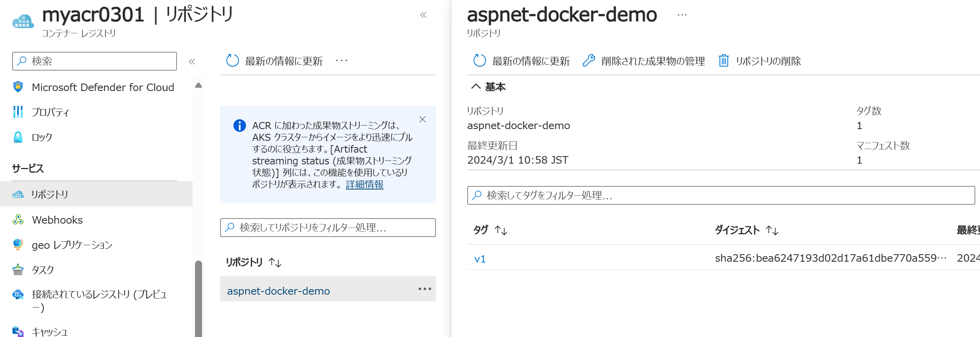Collapse the sidebar menu chevron next to search

tap(192, 62)
